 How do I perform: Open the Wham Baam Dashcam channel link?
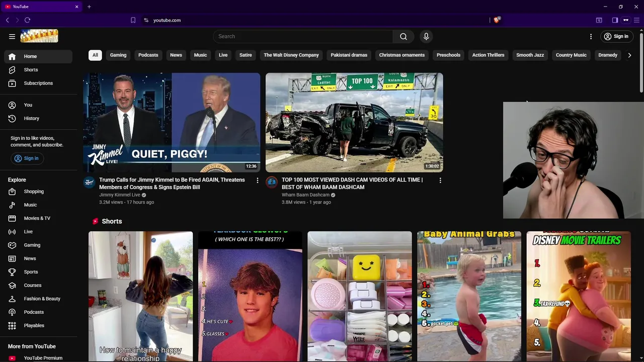[305, 195]
